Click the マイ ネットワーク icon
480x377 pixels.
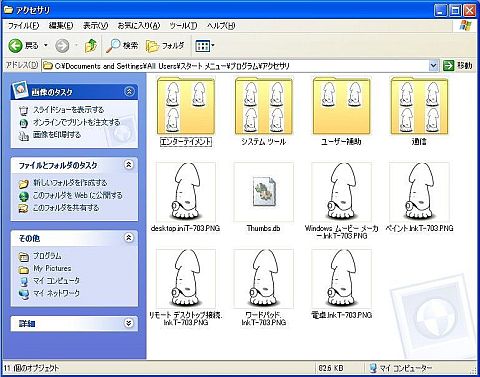tap(23, 294)
